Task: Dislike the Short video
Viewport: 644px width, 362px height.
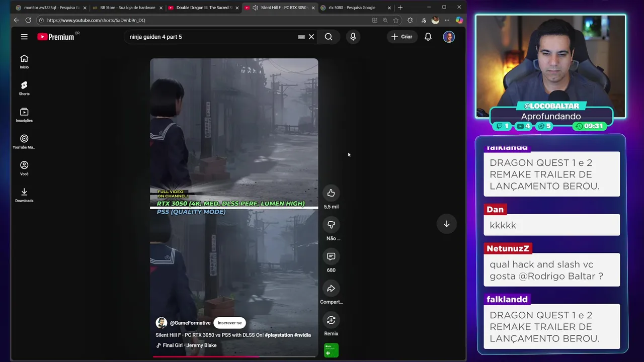Action: click(331, 225)
